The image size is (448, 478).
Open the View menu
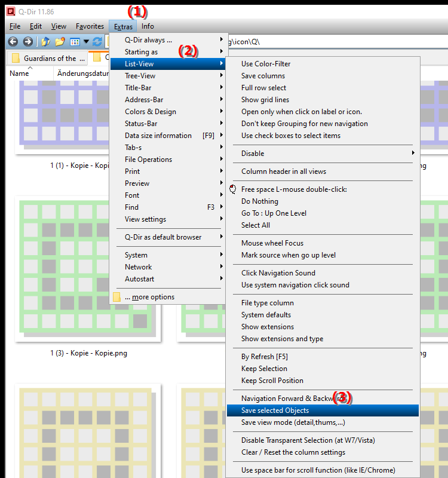[59, 26]
